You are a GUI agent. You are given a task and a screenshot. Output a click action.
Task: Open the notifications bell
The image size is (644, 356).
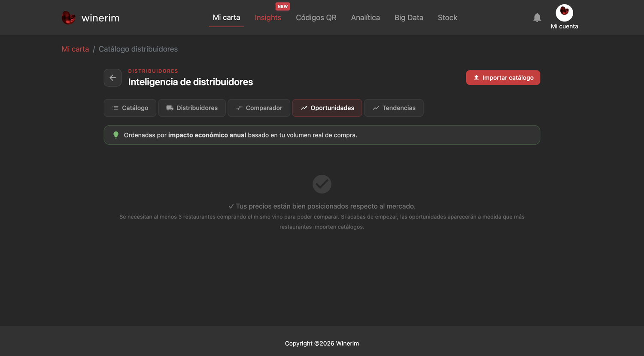coord(537,17)
